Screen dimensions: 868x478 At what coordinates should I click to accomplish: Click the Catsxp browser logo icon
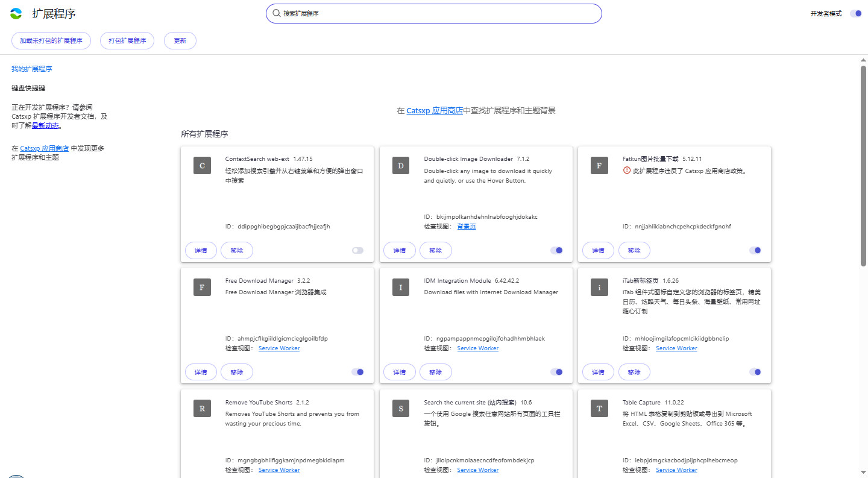(16, 14)
